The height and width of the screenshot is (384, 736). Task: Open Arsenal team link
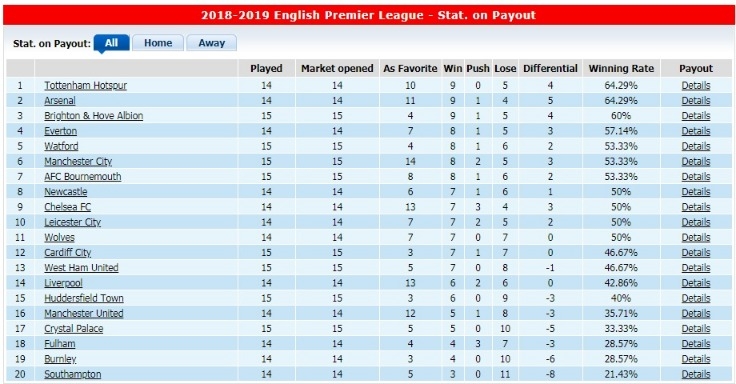(60, 100)
